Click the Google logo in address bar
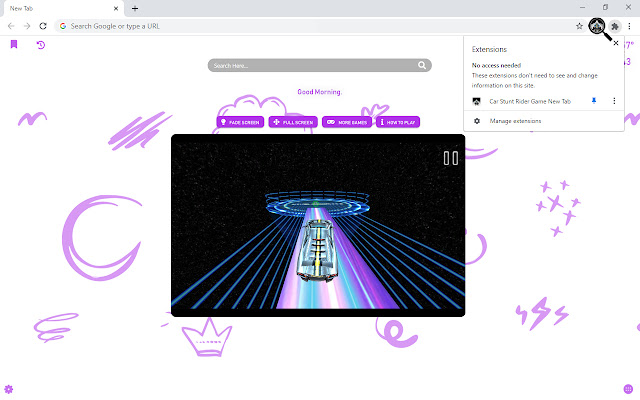The image size is (640, 400). click(x=63, y=26)
